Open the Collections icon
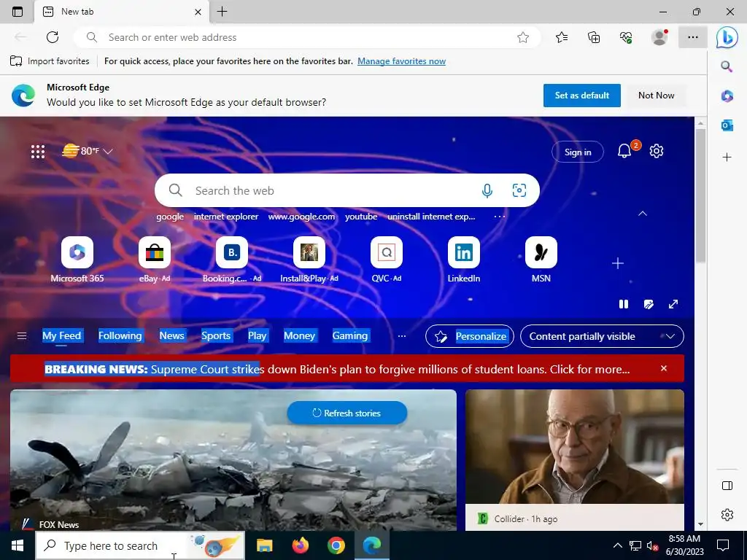 tap(594, 37)
